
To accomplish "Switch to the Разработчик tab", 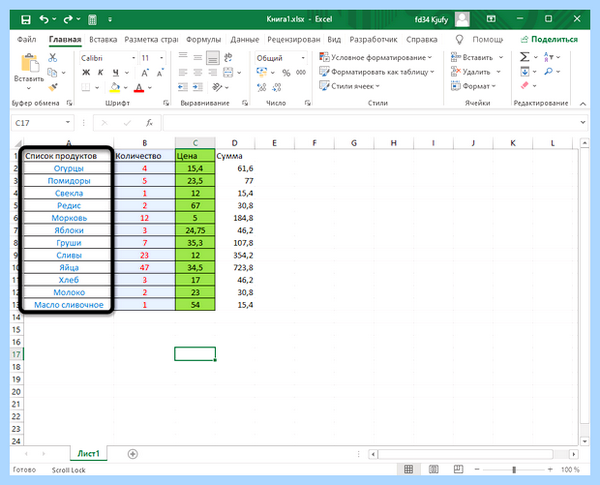I will point(373,39).
